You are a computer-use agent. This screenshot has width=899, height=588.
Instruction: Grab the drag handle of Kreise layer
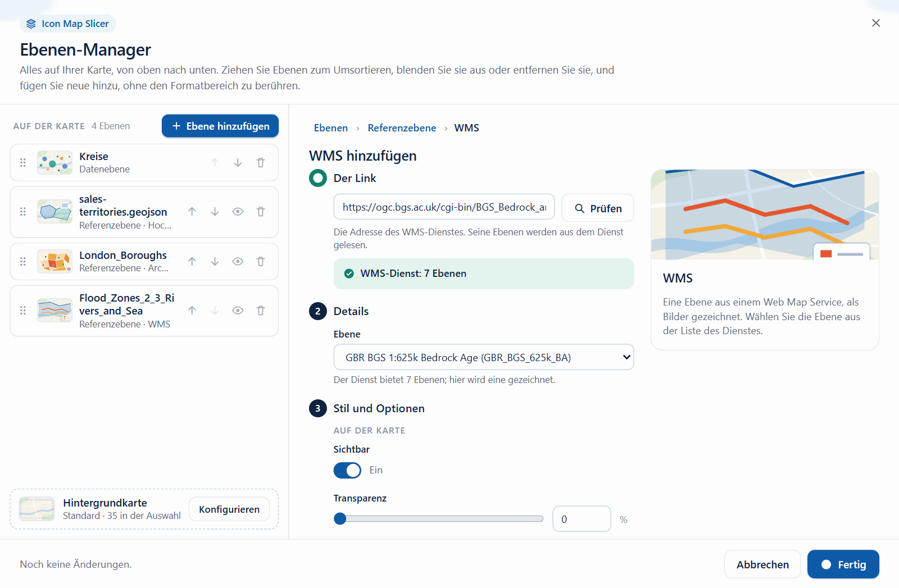pyautogui.click(x=23, y=163)
